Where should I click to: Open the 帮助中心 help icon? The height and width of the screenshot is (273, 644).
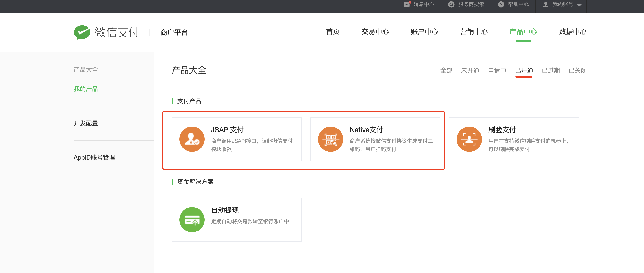(x=501, y=4)
